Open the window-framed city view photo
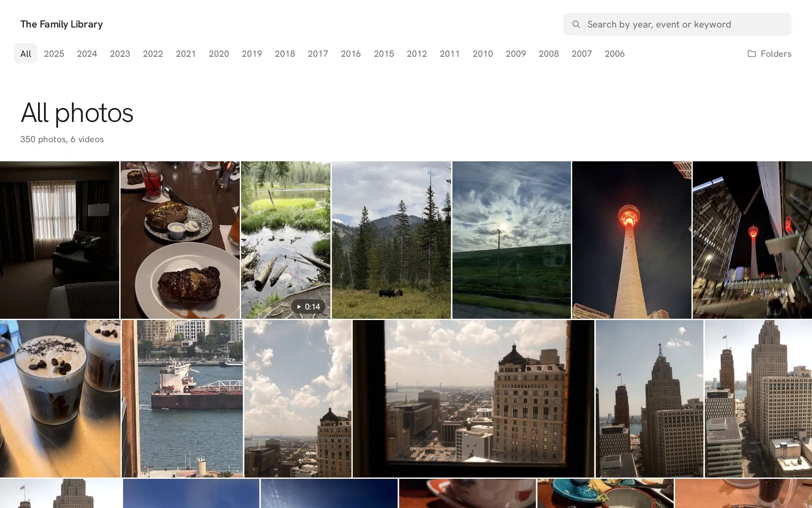 coord(474,399)
